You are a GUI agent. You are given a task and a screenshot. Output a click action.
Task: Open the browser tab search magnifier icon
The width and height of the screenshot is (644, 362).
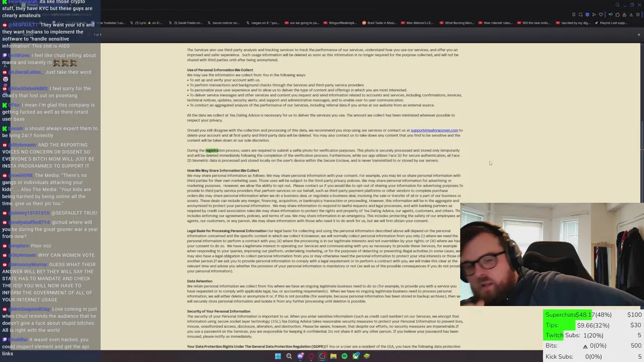pos(617,5)
